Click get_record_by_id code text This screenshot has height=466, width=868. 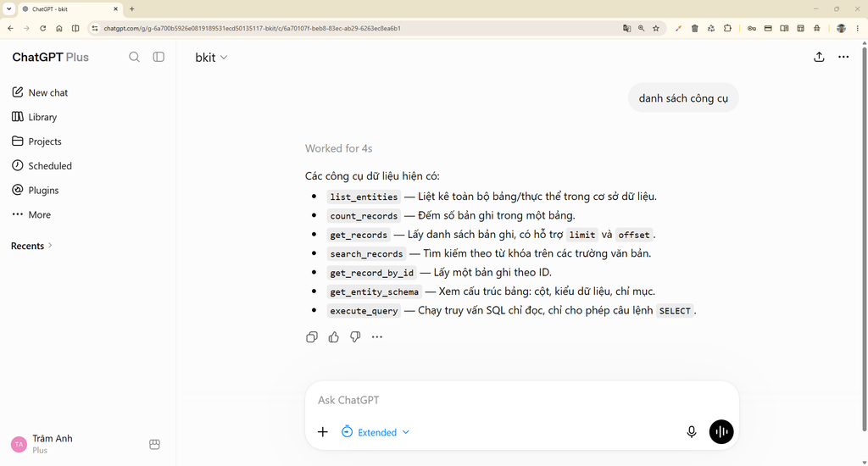371,272
